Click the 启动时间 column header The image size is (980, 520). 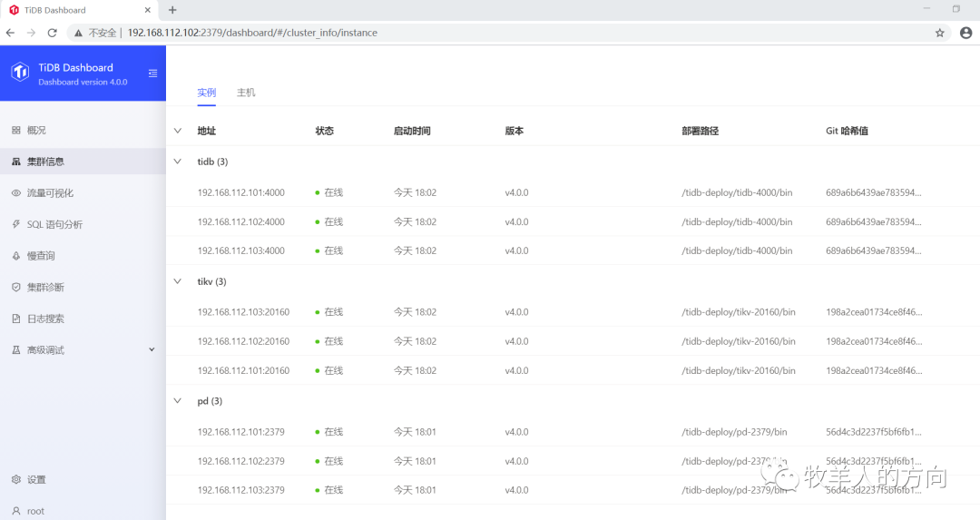[x=412, y=131]
